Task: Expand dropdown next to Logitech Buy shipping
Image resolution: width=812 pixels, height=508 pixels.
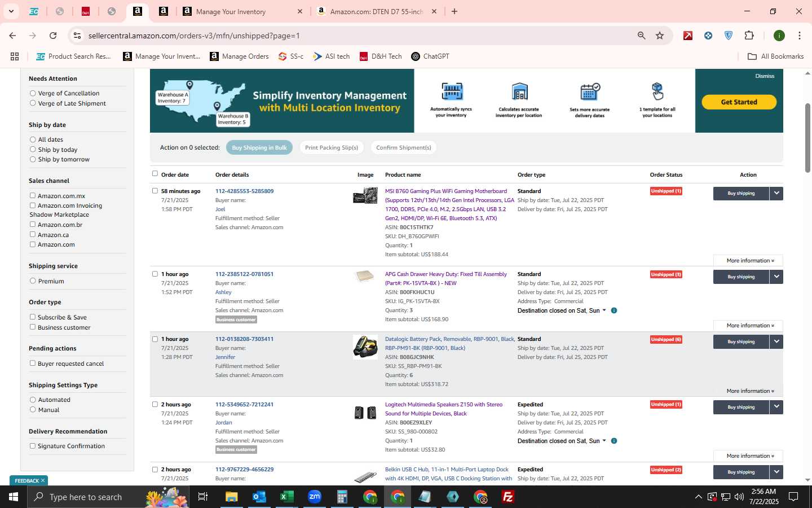Action: [776, 407]
